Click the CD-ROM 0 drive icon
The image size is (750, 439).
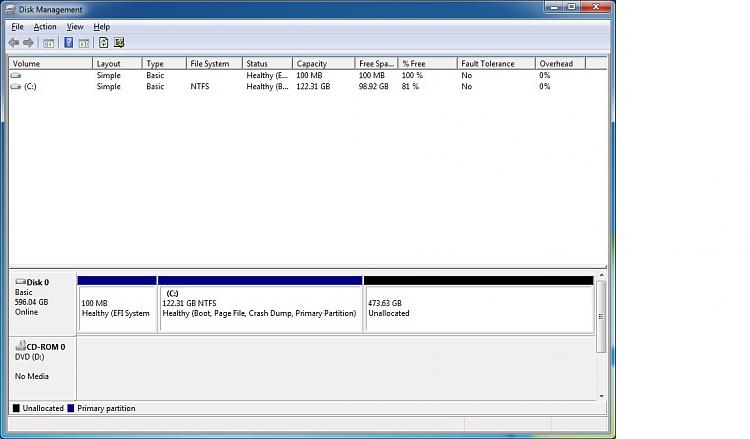21,345
